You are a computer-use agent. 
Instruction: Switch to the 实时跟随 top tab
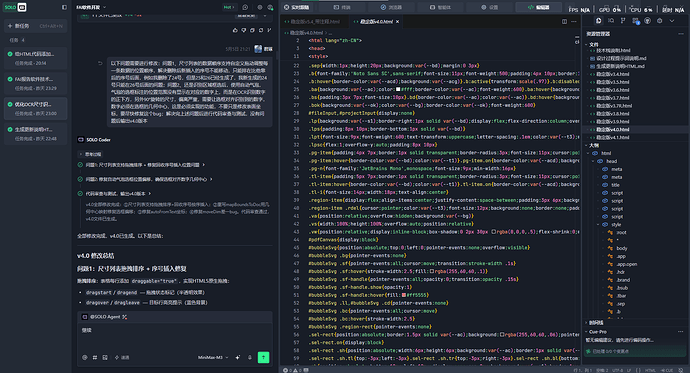(296, 7)
